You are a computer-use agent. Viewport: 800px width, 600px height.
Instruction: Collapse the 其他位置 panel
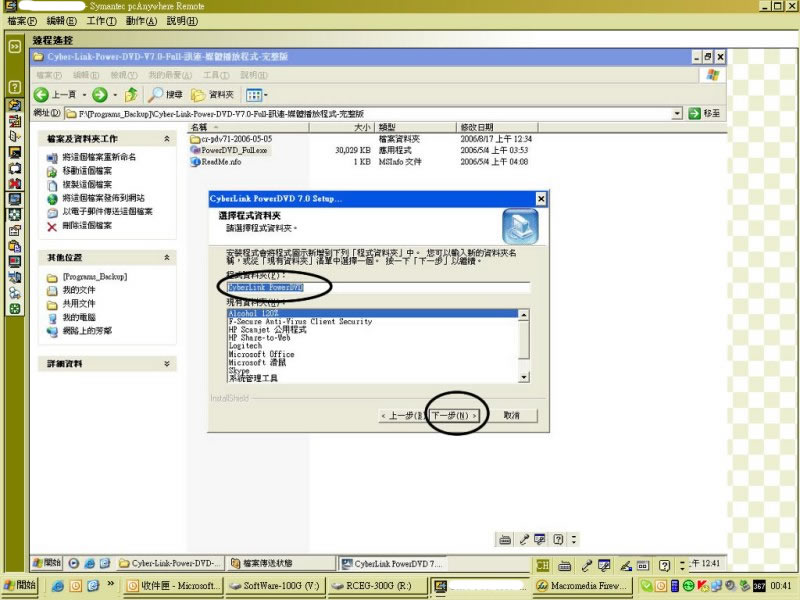(x=166, y=258)
